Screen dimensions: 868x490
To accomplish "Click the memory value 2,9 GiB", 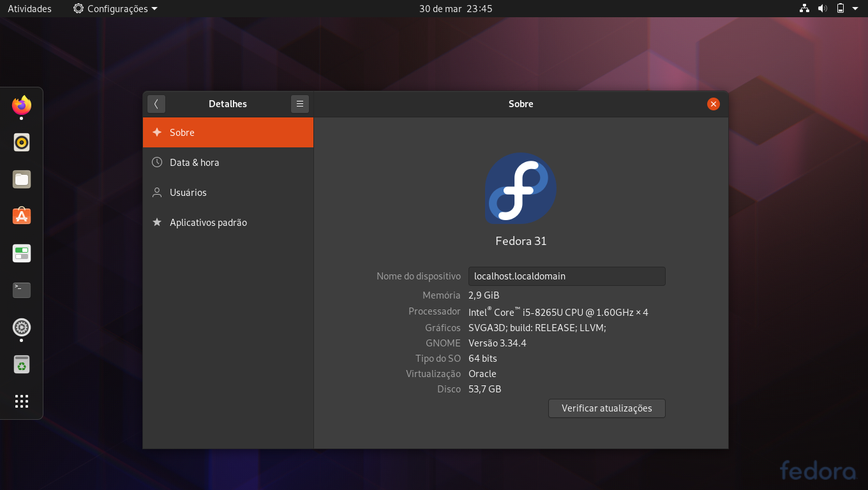I will click(484, 295).
